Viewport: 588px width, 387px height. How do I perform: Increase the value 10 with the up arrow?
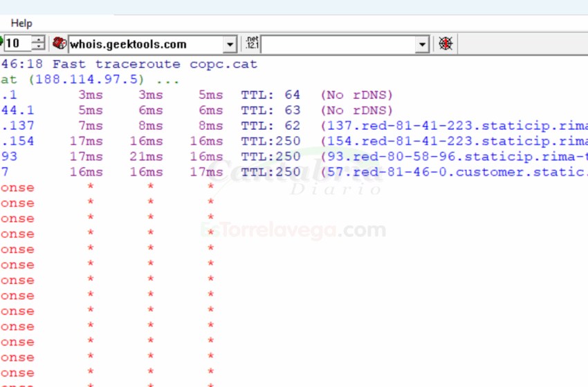click(x=38, y=40)
